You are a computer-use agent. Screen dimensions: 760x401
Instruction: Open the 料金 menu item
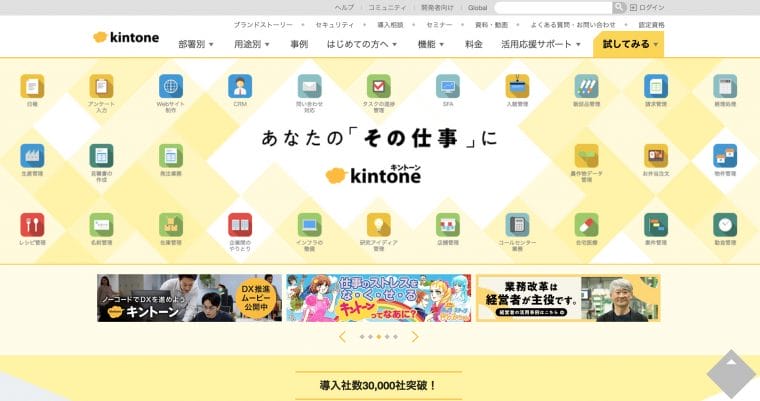pos(474,44)
